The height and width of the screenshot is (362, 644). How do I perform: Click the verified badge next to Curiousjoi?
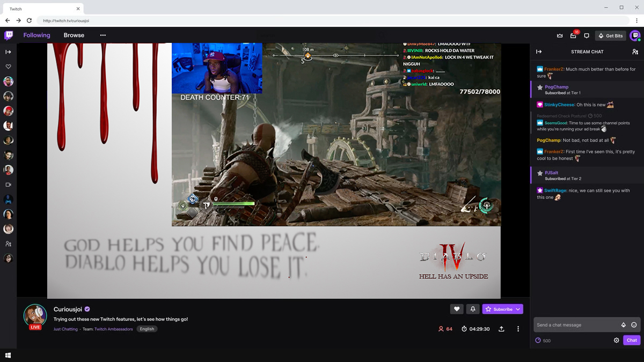coord(87,309)
